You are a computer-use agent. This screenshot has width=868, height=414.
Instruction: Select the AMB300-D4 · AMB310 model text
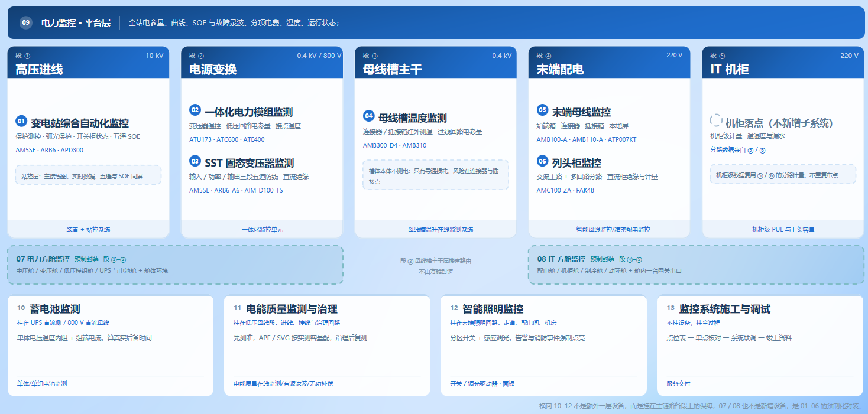394,145
